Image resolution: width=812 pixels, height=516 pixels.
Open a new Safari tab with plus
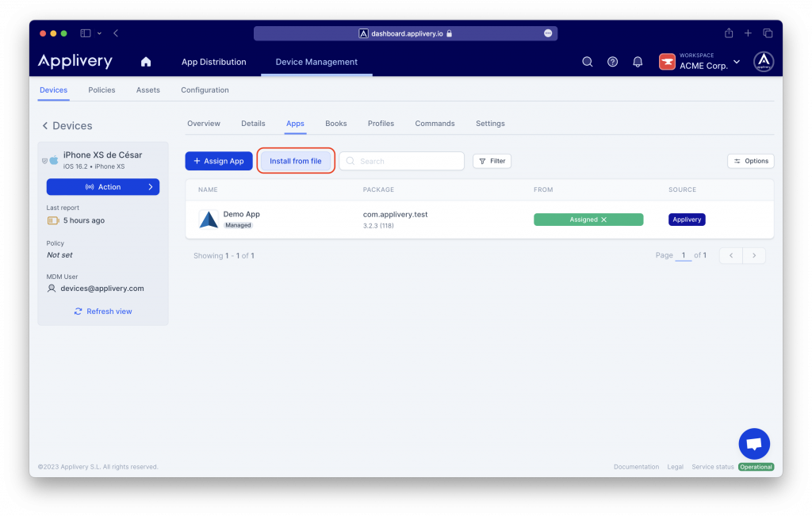[x=748, y=33]
